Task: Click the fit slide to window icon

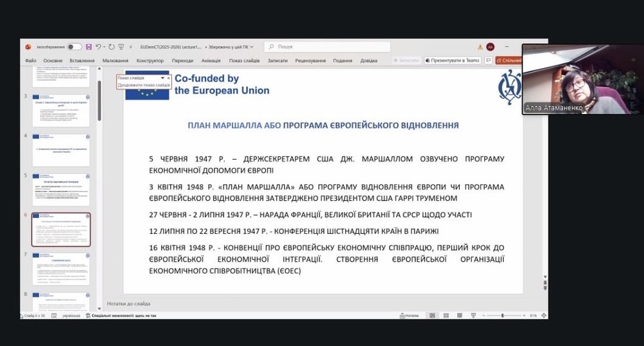Action: point(543,316)
